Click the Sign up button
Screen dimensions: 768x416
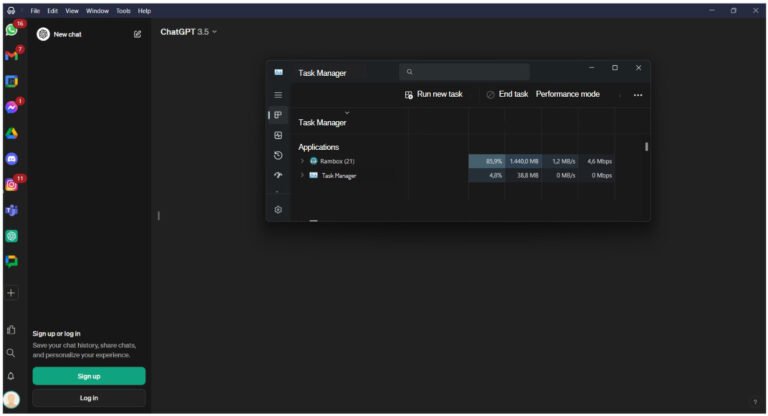click(89, 376)
